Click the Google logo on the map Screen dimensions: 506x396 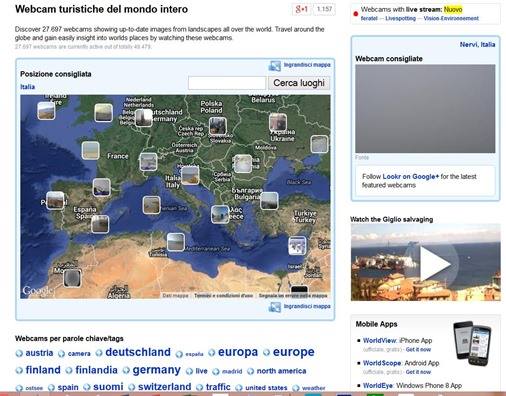(x=37, y=291)
